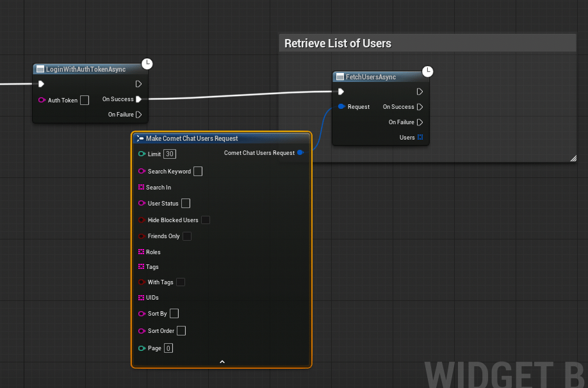Click the Make Comet Chat Users Request struct icon

[140, 138]
